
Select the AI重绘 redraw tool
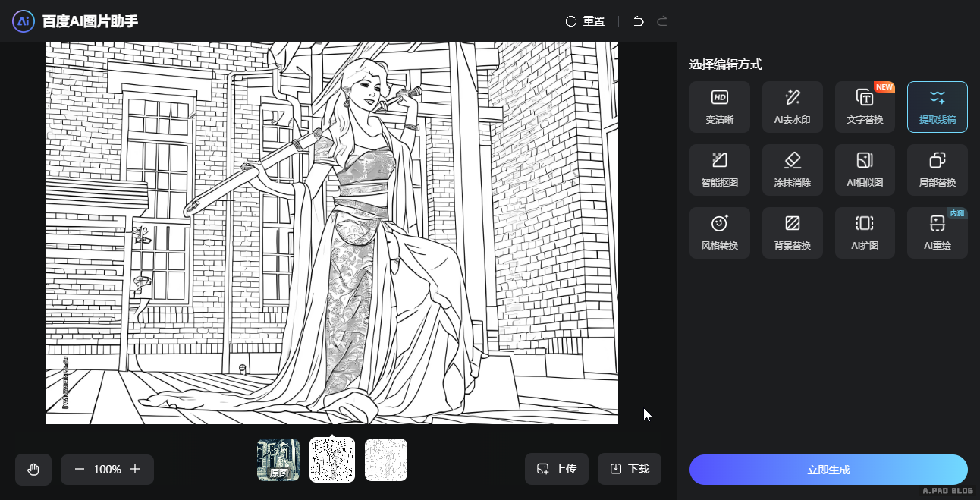tap(937, 233)
